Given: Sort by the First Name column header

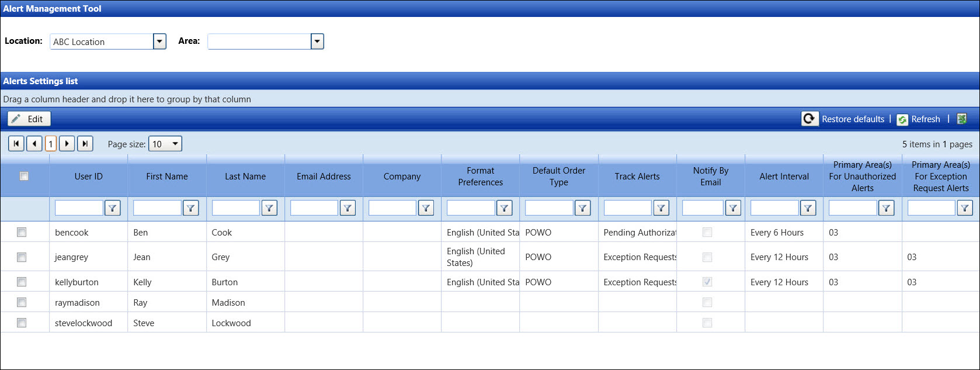Looking at the screenshot, I should tap(167, 177).
